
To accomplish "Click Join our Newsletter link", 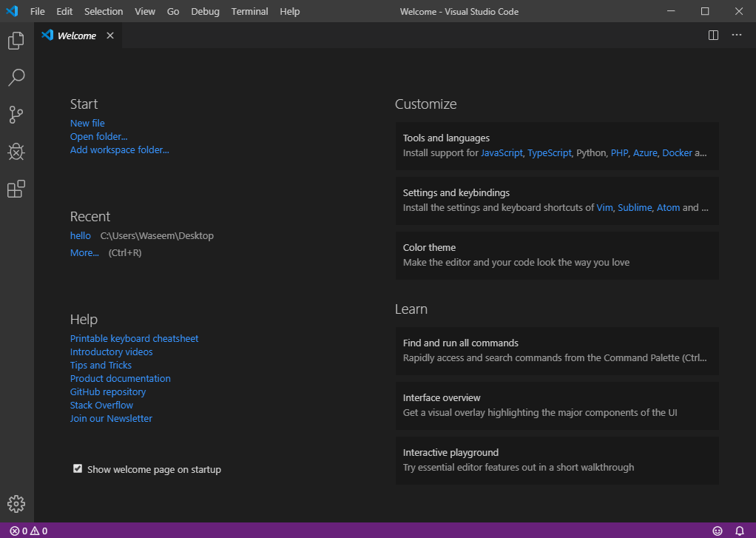I will (x=111, y=418).
